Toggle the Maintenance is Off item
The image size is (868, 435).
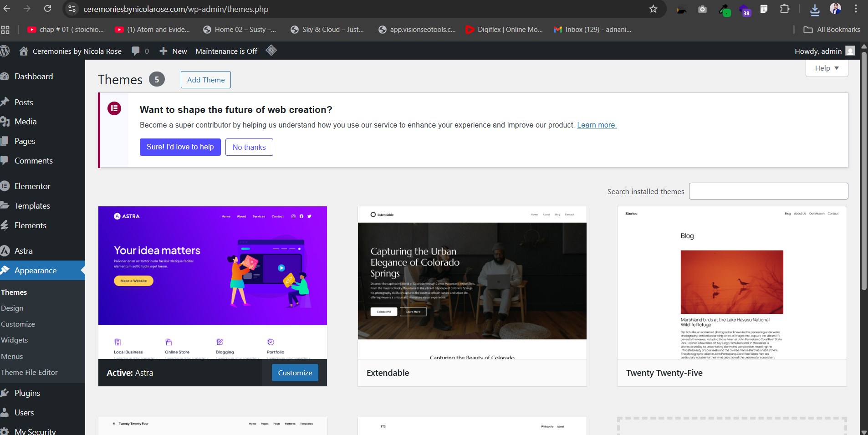[x=226, y=51]
